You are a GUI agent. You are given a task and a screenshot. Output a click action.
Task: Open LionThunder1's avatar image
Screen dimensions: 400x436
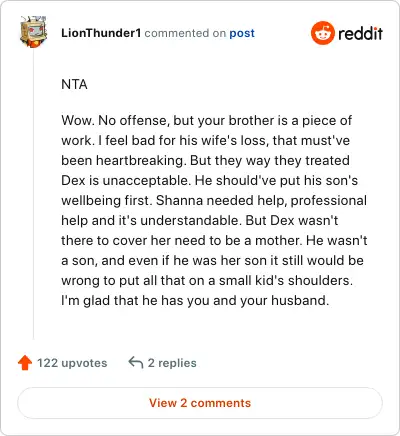coord(33,32)
